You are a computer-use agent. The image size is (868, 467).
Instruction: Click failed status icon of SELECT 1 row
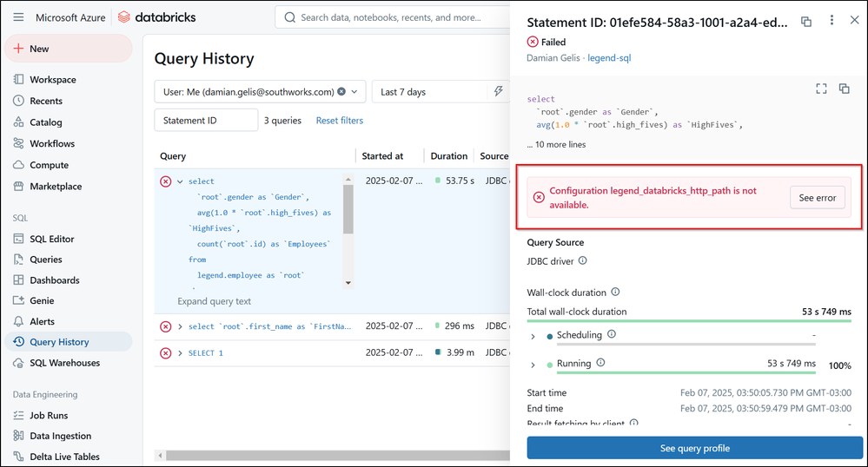[x=165, y=353]
